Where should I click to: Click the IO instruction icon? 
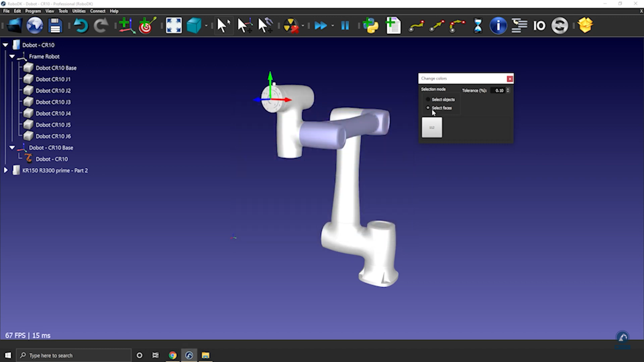click(539, 25)
